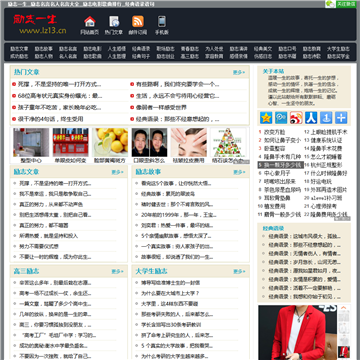Select the highlighted item numbered 5 in ranking list
The height and width of the screenshot is (360, 360).
[x=281, y=165]
